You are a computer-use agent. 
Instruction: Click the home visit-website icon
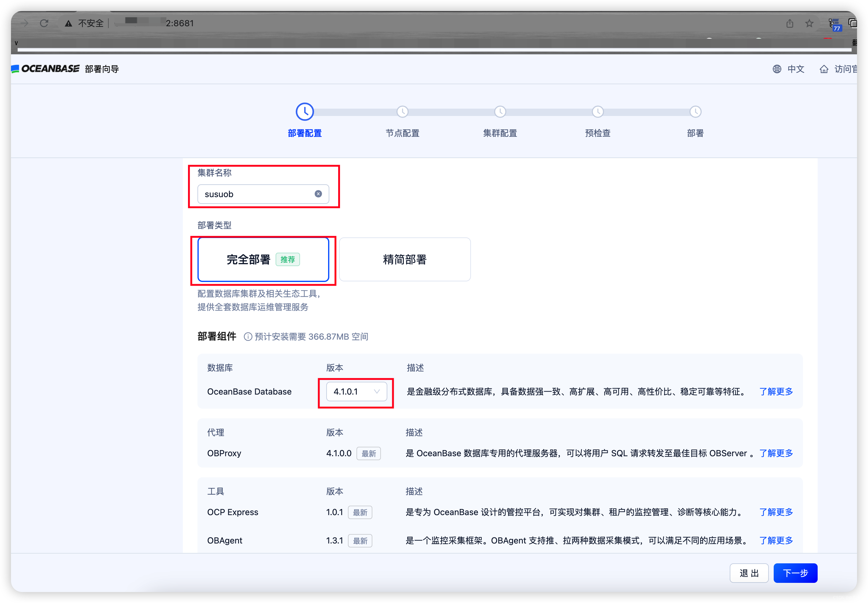point(824,69)
